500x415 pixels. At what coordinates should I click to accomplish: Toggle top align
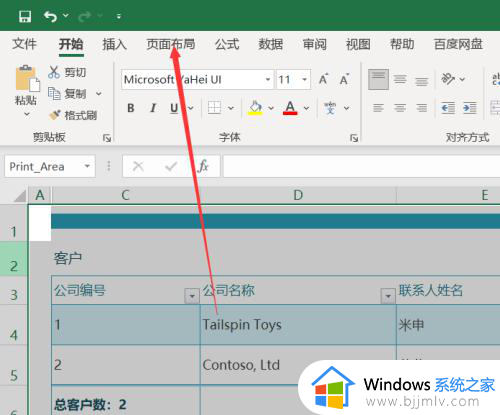pyautogui.click(x=378, y=79)
